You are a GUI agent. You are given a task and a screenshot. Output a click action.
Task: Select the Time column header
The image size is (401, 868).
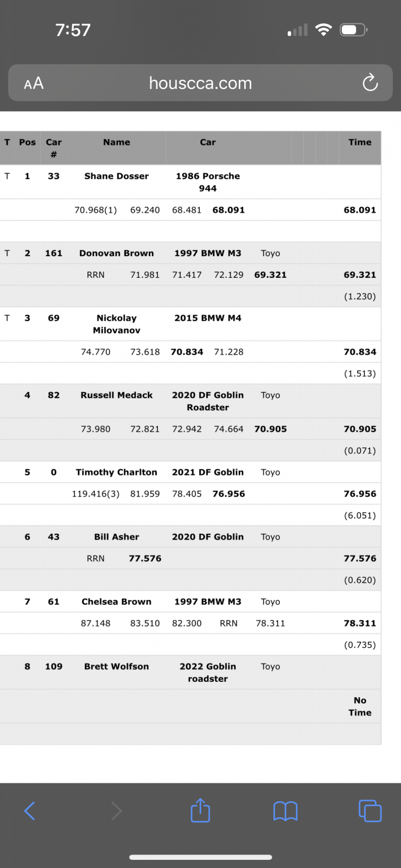click(360, 142)
